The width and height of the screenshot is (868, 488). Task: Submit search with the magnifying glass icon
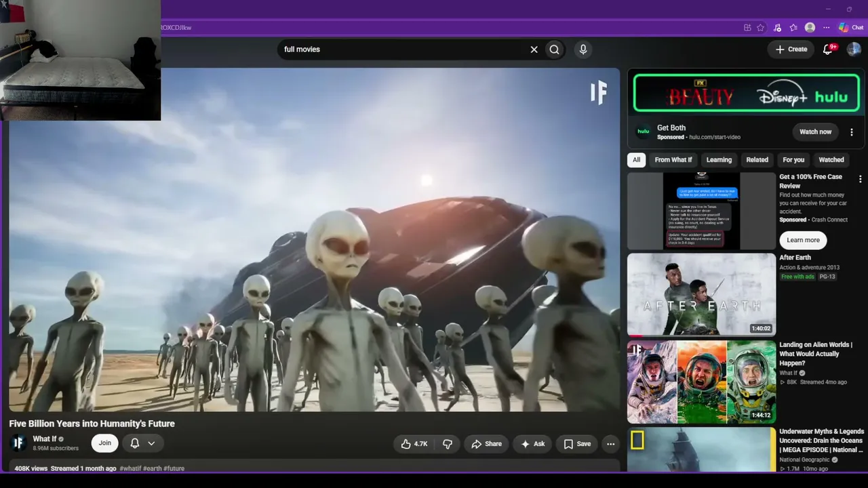(x=555, y=49)
